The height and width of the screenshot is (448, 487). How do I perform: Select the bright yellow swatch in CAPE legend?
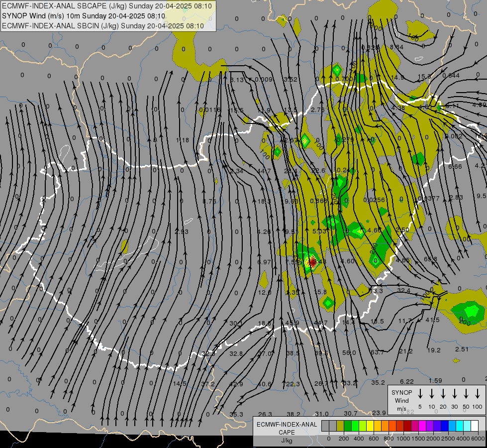tap(370, 426)
